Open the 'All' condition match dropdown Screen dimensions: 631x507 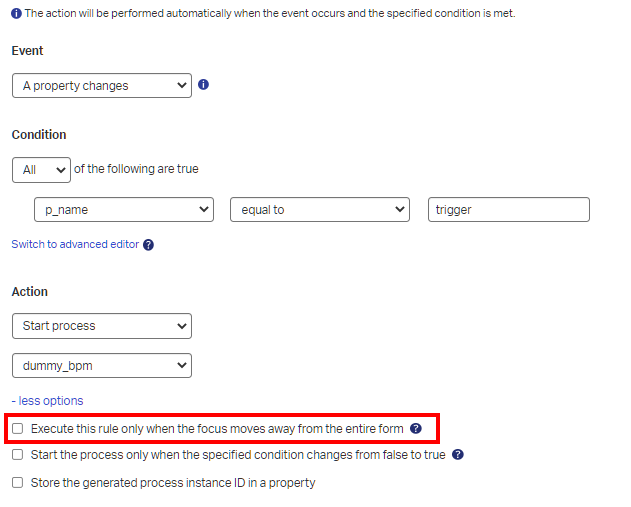pyautogui.click(x=41, y=170)
